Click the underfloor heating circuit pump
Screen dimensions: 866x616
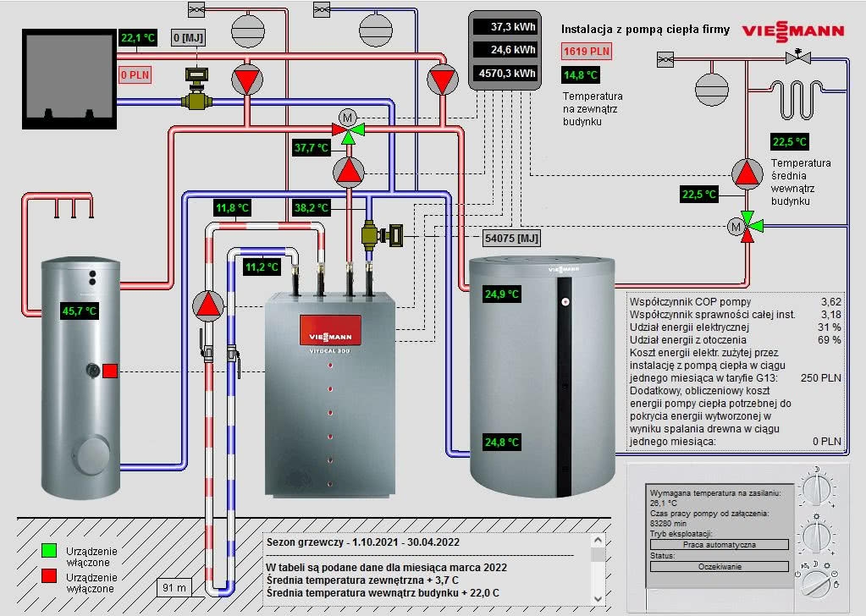[x=747, y=173]
